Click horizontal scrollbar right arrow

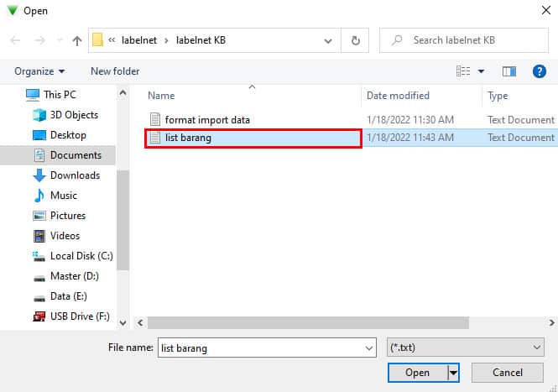(551, 323)
